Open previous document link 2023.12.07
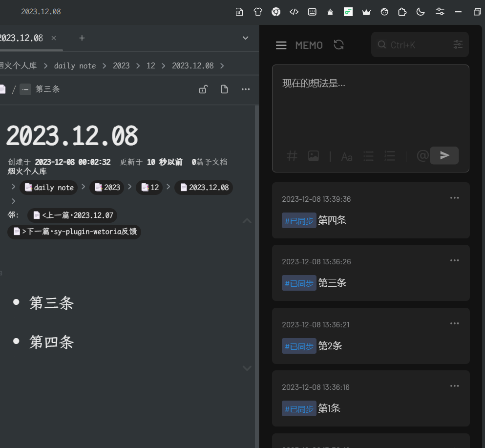485x448 pixels. point(72,215)
